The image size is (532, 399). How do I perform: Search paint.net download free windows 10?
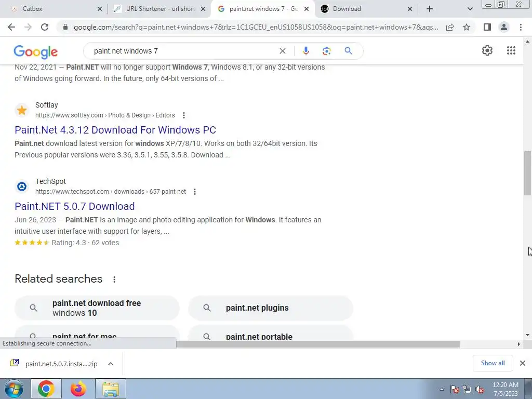coord(97,308)
